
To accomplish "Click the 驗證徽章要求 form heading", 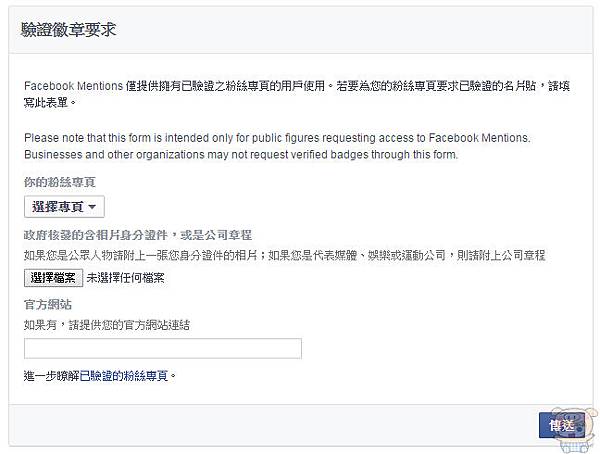I will 68,30.
